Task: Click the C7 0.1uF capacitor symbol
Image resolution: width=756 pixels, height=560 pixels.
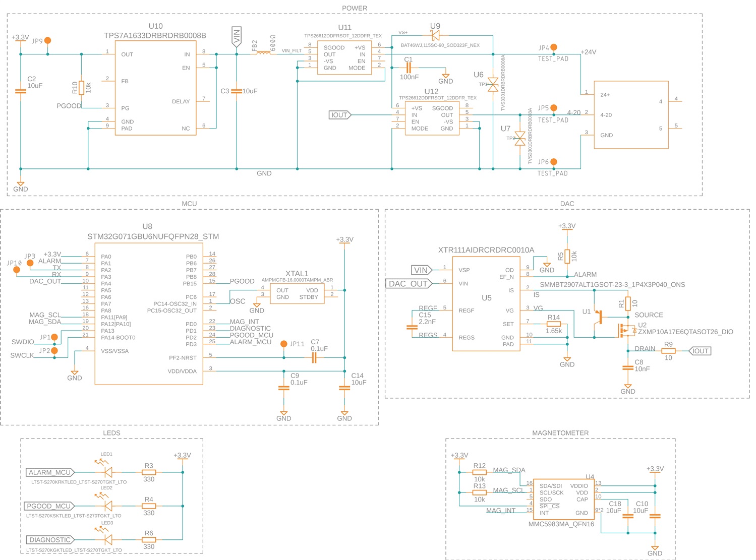Action: [314, 358]
